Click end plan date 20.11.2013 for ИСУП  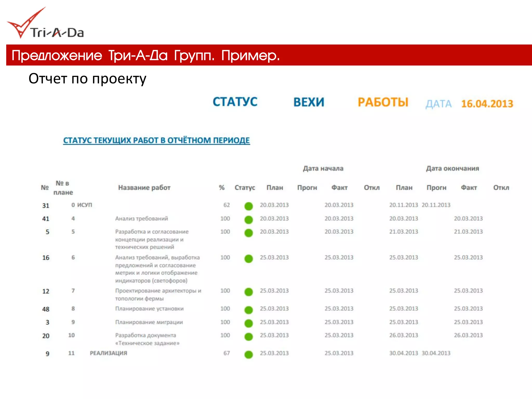[403, 205]
